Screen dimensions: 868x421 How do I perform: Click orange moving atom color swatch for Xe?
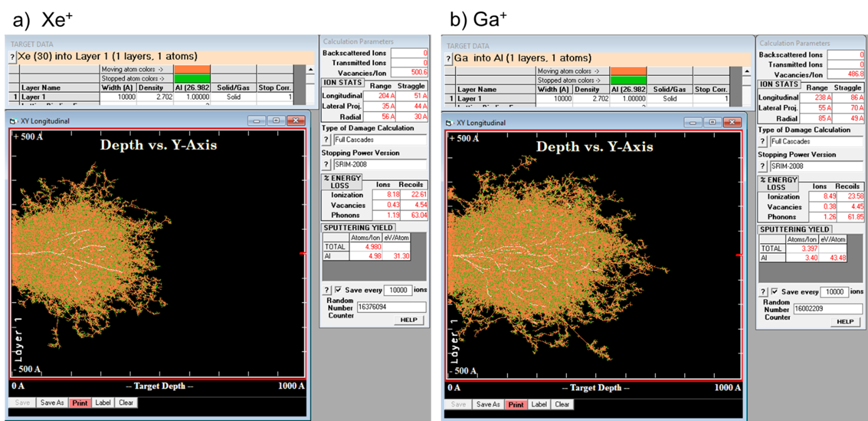191,70
